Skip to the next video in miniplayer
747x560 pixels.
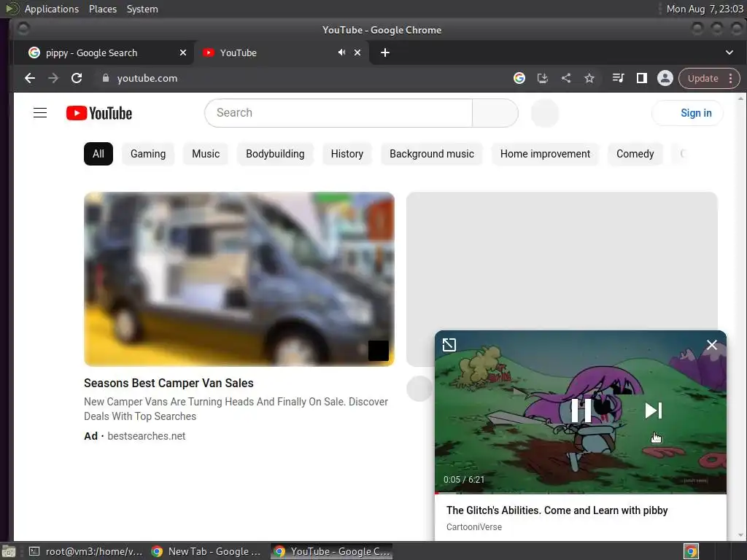pos(653,411)
